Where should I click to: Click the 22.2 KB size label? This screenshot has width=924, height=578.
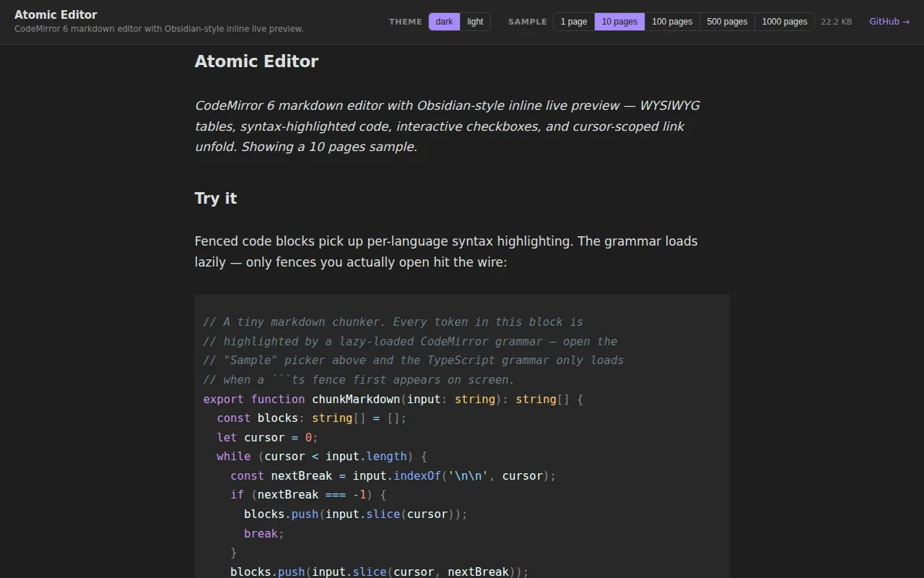836,22
